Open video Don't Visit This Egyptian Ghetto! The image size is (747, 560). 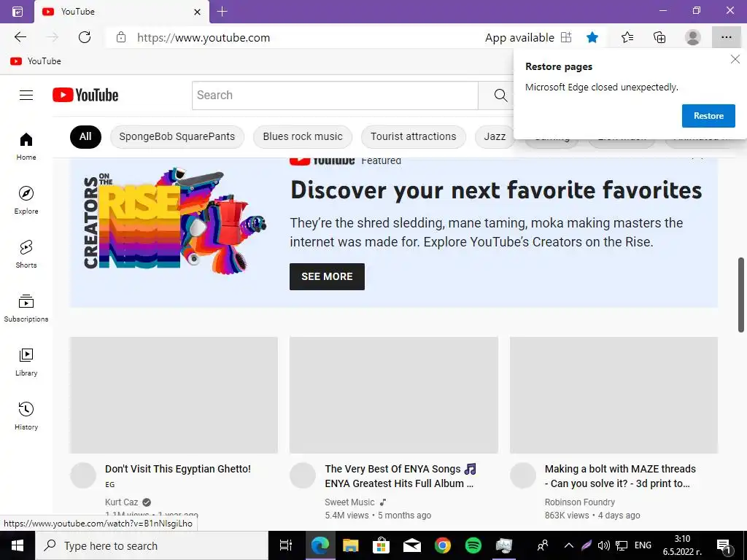[178, 469]
